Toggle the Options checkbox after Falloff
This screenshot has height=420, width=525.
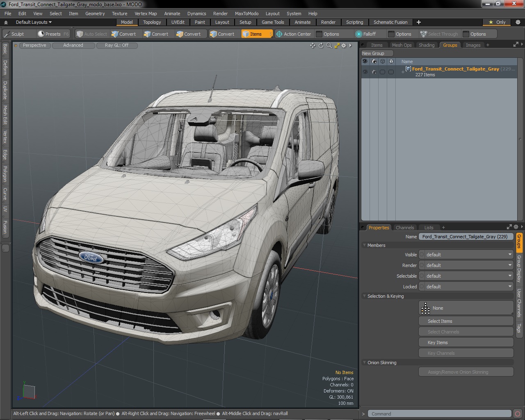[391, 34]
